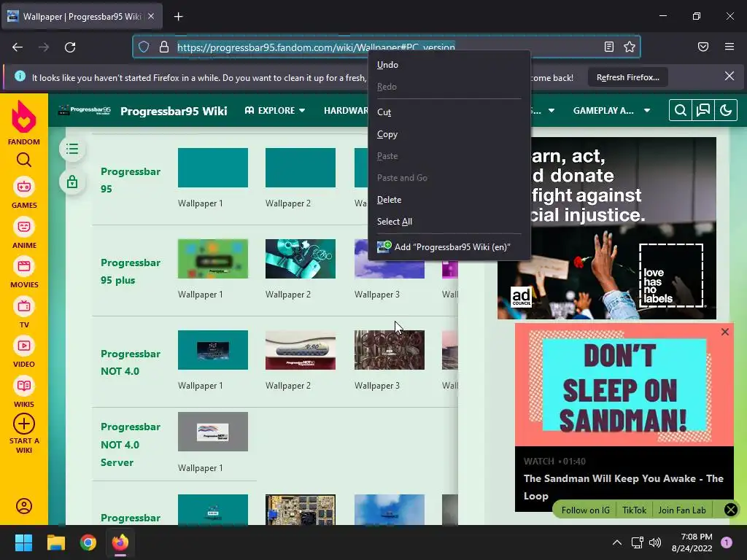
Task: Open the Windows Start menu
Action: [x=23, y=542]
